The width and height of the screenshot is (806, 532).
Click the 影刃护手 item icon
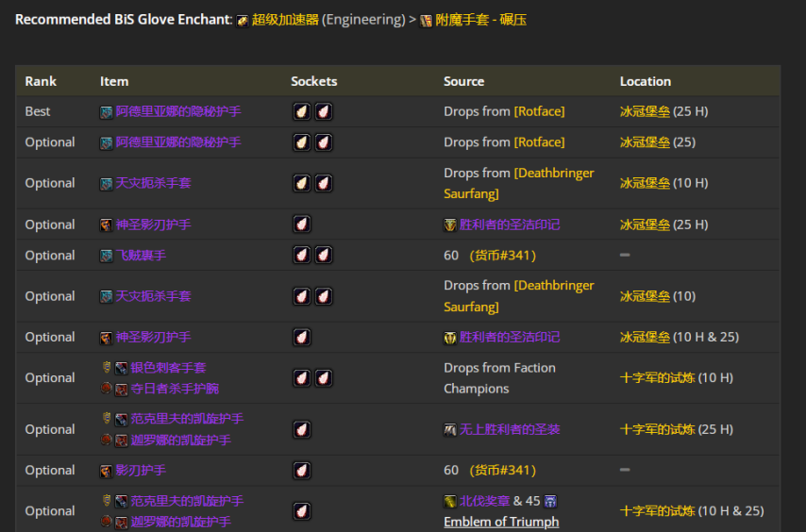click(x=107, y=471)
